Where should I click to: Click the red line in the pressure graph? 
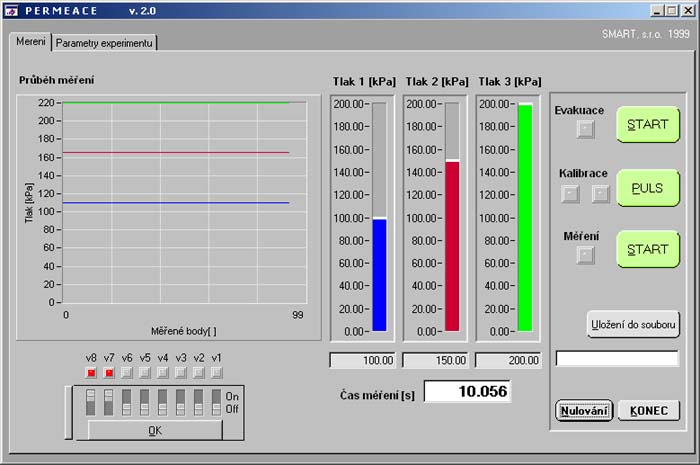[176, 153]
